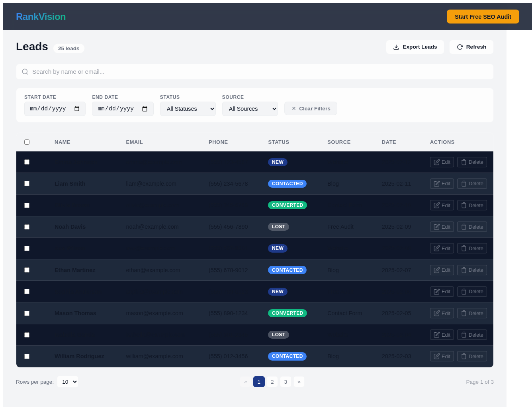Delete the Ethan Martinez lead
This screenshot has width=532, height=410.
[x=472, y=270]
